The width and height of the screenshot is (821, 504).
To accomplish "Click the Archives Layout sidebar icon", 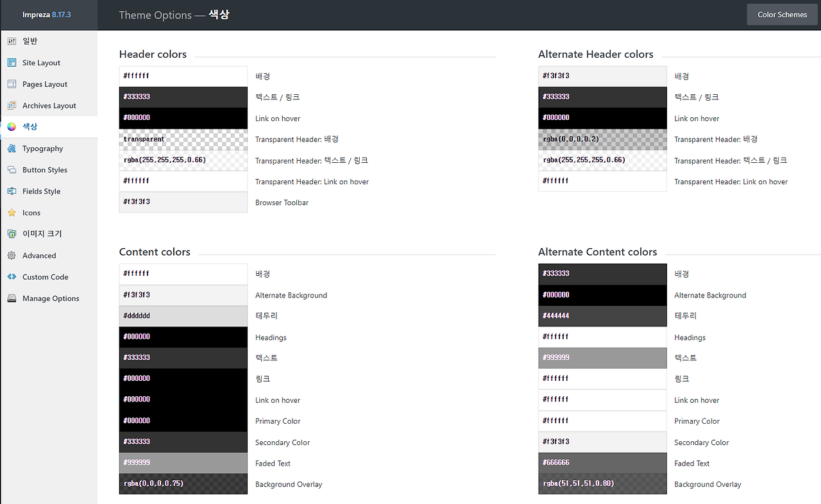I will pyautogui.click(x=12, y=106).
